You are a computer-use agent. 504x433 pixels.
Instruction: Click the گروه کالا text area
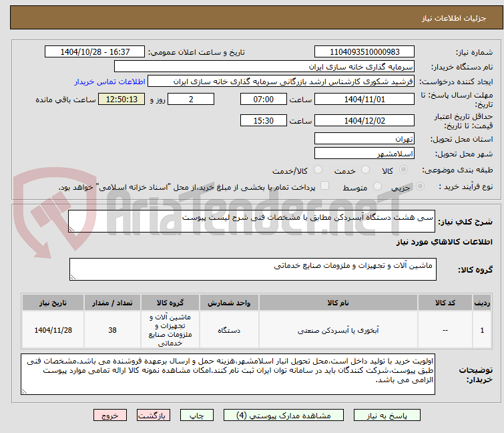tap(253, 269)
